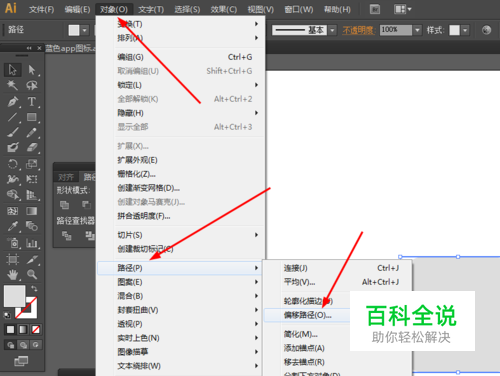This screenshot has width=500, height=376.
Task: Select the Artboard tool
Action: (13, 259)
